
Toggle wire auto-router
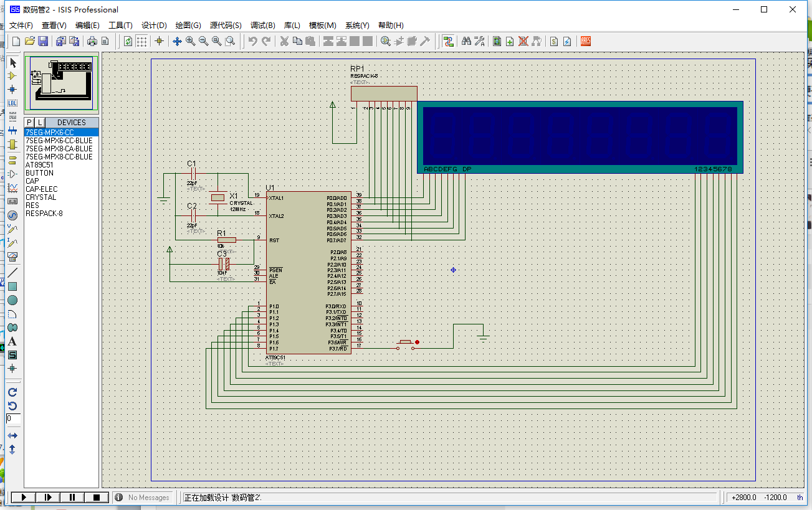click(x=448, y=41)
